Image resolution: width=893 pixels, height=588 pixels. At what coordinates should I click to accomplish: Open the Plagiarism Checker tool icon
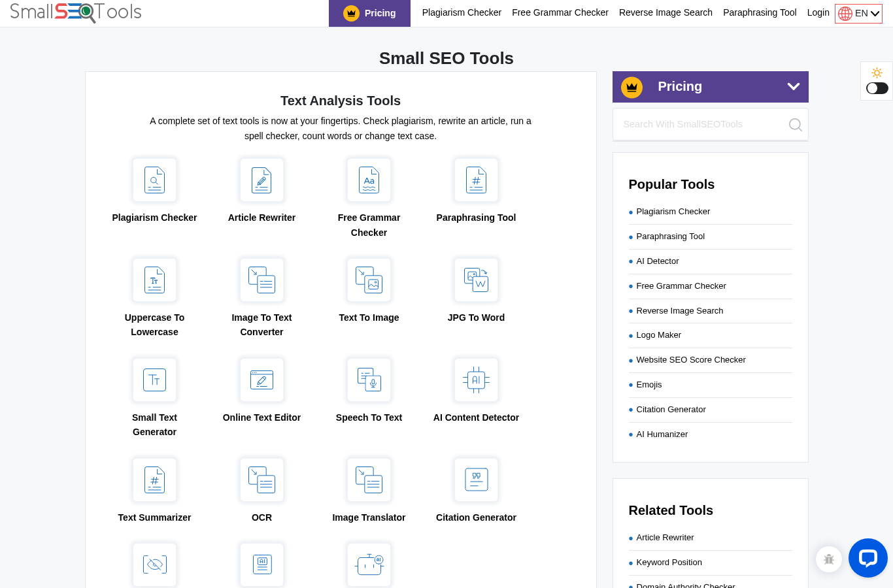point(154,180)
